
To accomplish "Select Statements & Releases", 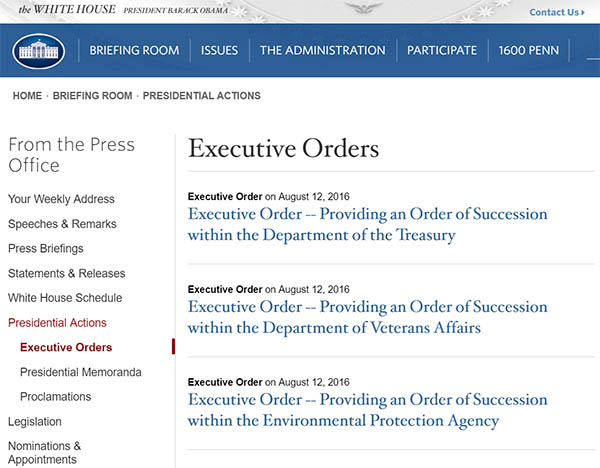I will click(67, 273).
